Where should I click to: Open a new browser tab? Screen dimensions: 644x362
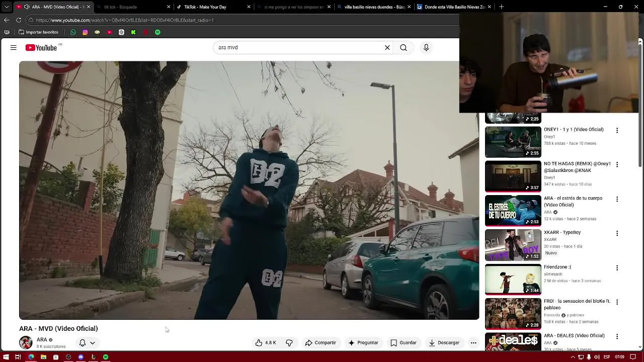click(501, 7)
